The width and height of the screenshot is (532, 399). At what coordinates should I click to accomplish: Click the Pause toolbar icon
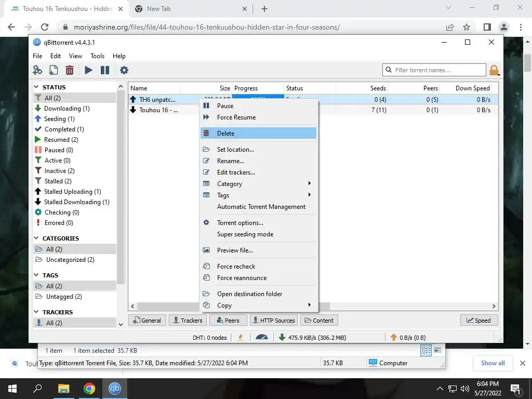pyautogui.click(x=105, y=70)
